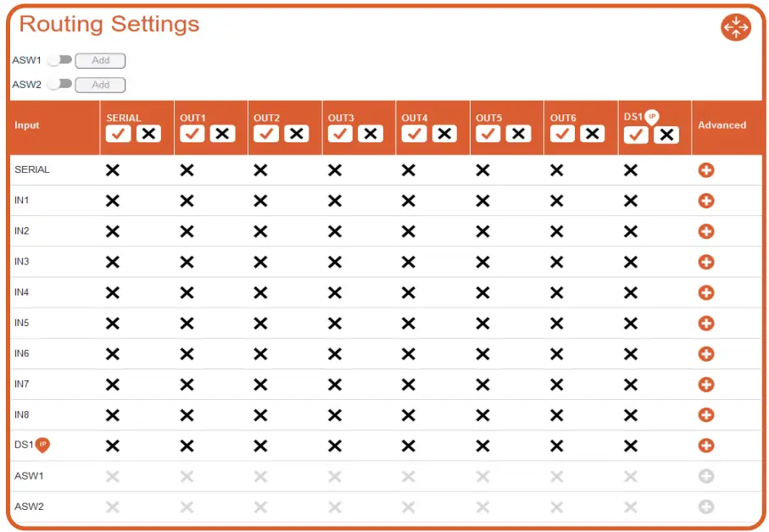The height and width of the screenshot is (532, 769).
Task: Expand advanced options for IN3 row
Action: [x=705, y=262]
